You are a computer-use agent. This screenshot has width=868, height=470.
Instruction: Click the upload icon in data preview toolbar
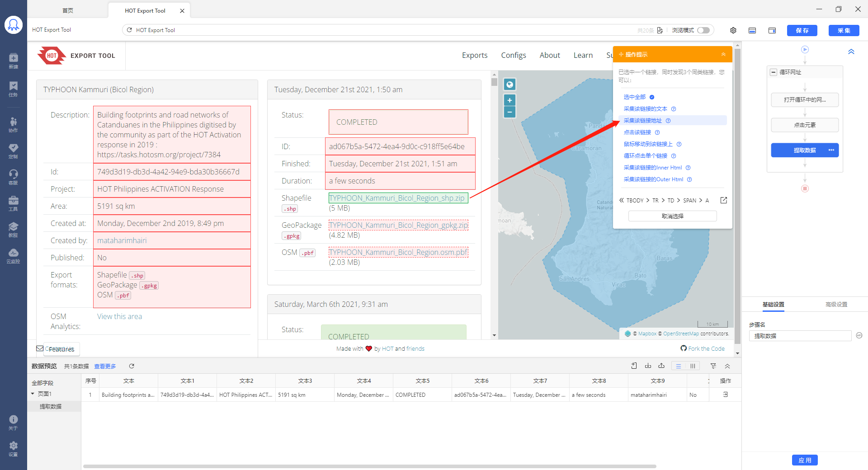[661, 366]
